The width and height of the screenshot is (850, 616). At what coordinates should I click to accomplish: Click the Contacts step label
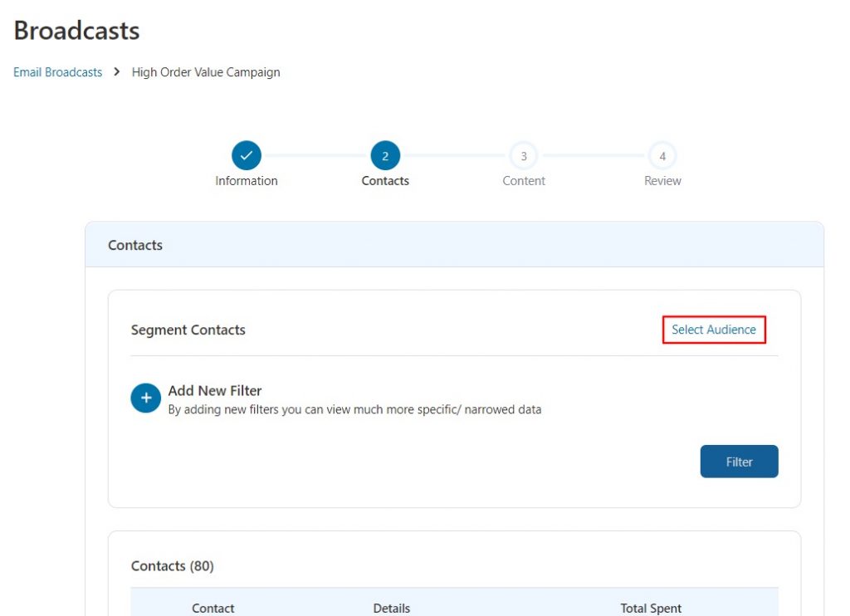coord(385,181)
